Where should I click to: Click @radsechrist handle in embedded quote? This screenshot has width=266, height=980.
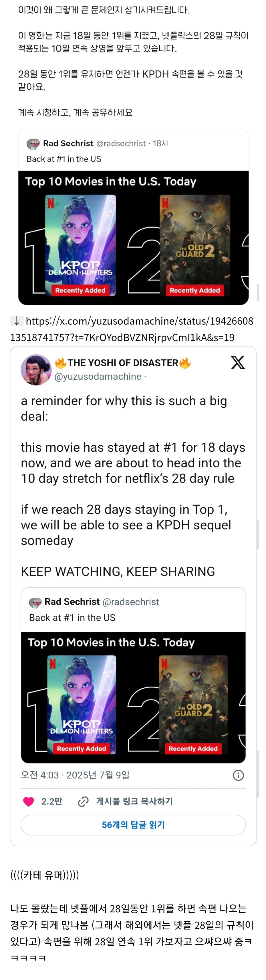click(131, 602)
